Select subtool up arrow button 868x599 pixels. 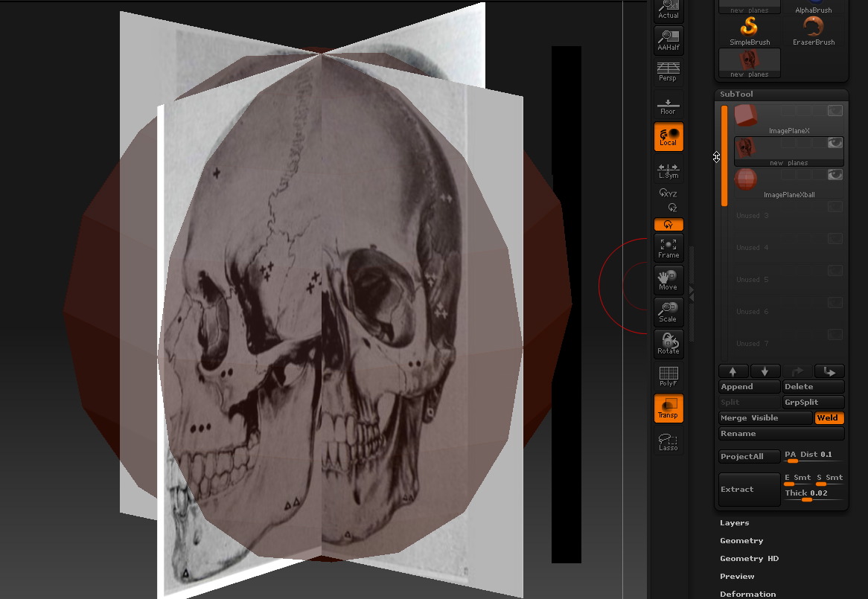click(x=733, y=371)
